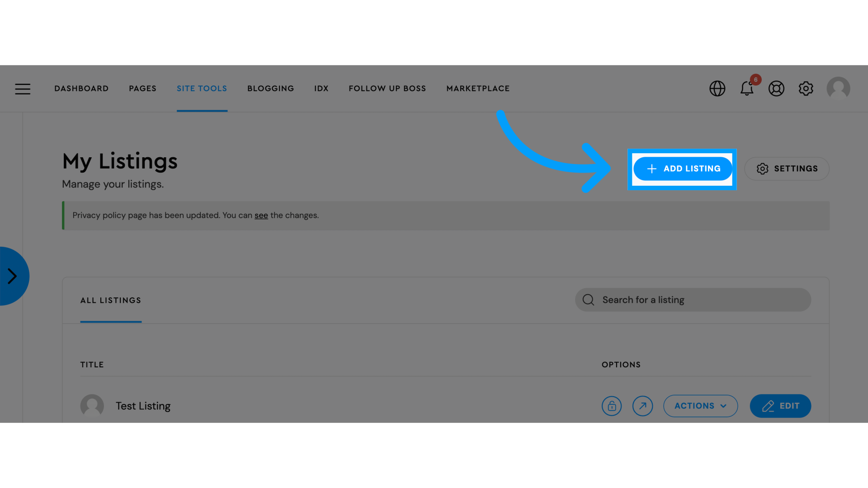Click the IDX navigation menu item
The width and height of the screenshot is (868, 488).
click(x=321, y=89)
